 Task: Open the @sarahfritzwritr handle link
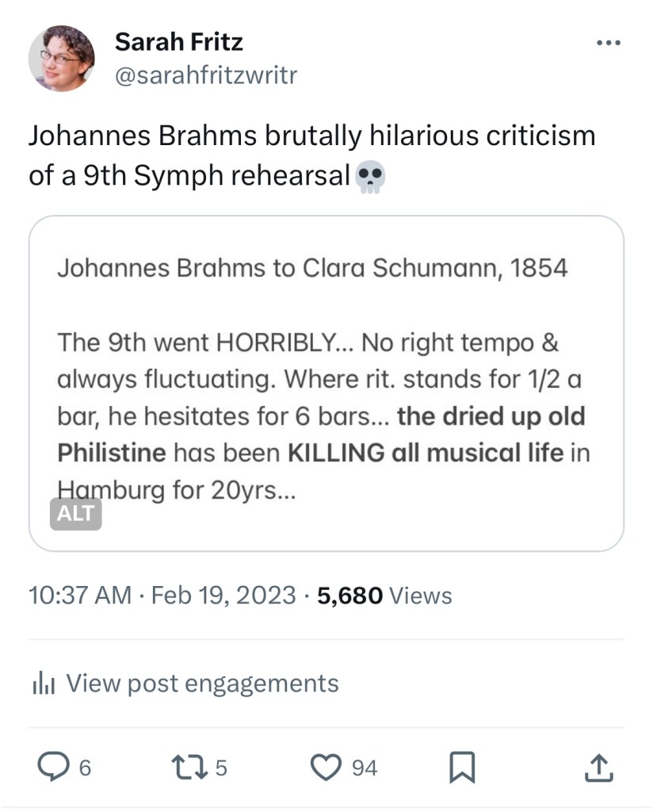(206, 76)
